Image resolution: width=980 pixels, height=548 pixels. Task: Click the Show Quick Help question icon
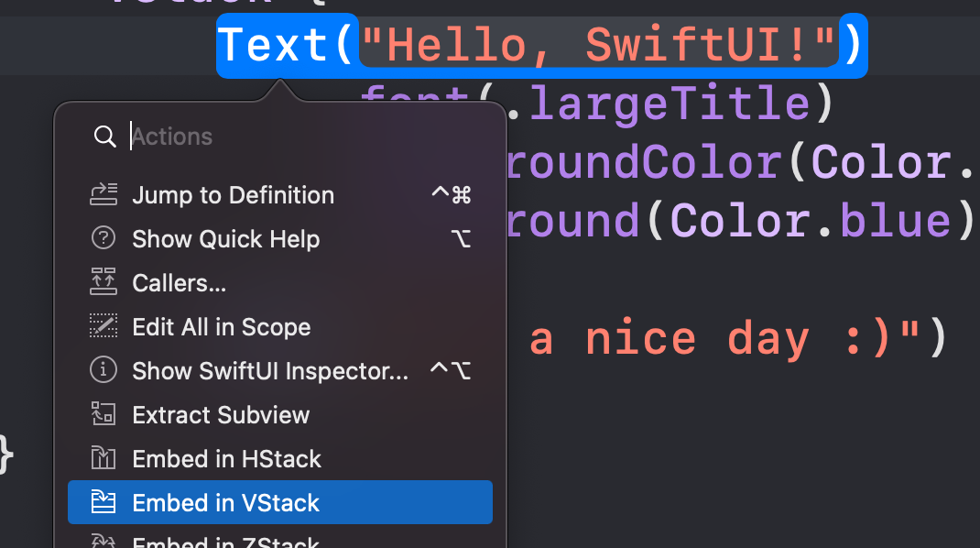(103, 238)
